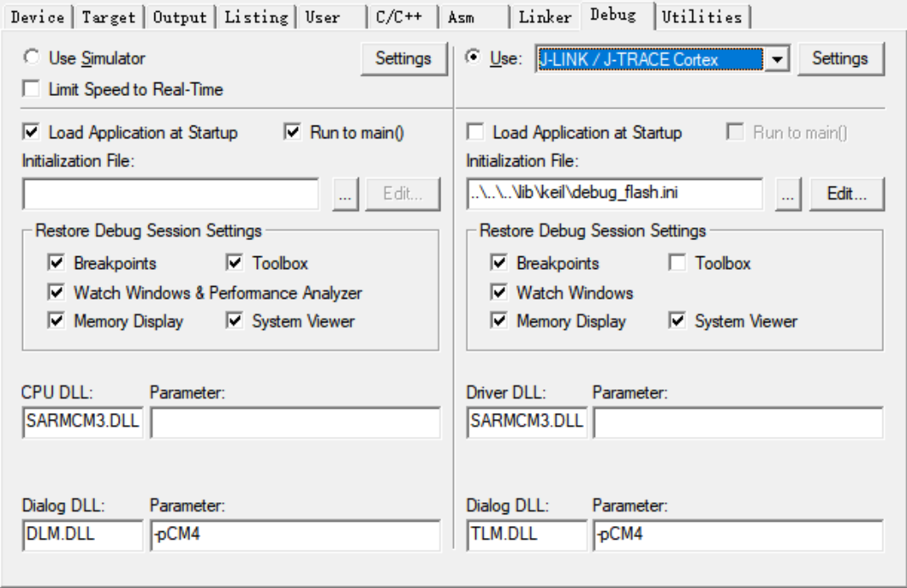Enable the J-LINK side Toolbox checkbox
Screen dimensions: 907x588
click(x=677, y=264)
